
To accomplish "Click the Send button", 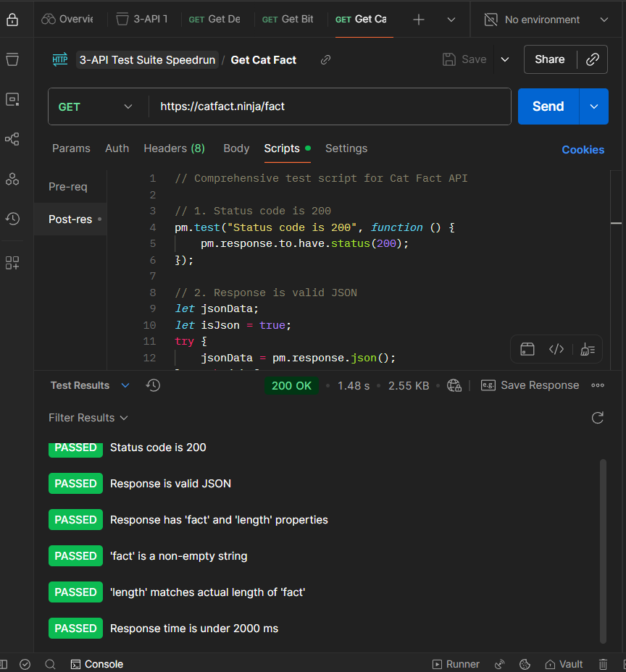I will (548, 106).
